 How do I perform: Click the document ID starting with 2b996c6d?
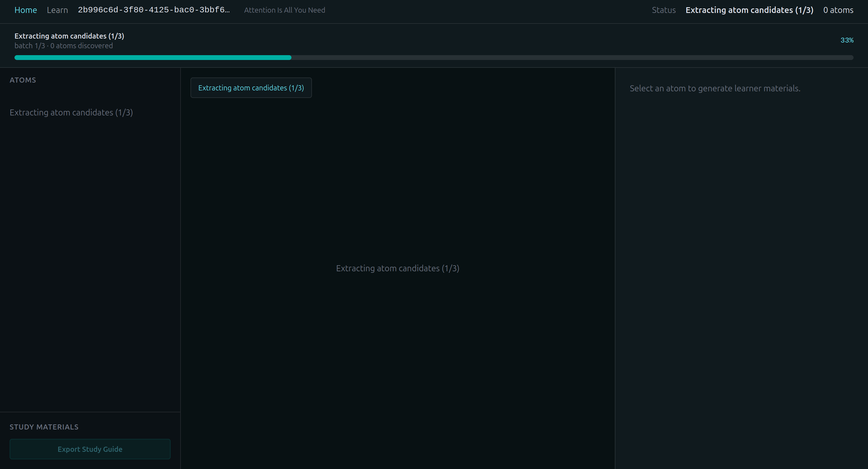pos(154,10)
